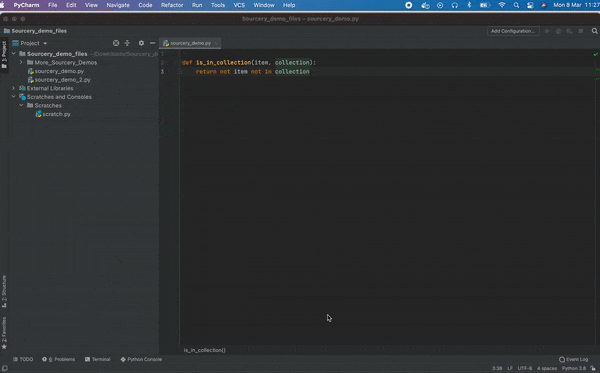The height and width of the screenshot is (373, 600).
Task: Open the PyCharm application menu
Action: point(26,5)
